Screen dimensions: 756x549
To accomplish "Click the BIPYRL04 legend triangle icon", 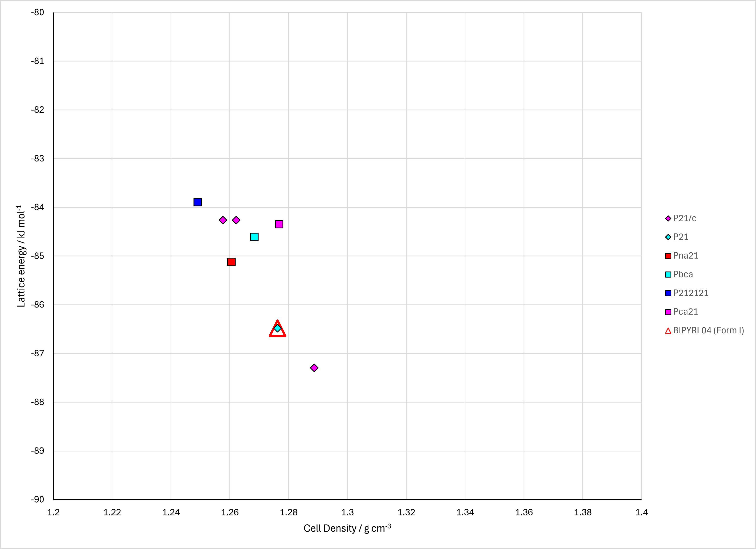I will (668, 330).
